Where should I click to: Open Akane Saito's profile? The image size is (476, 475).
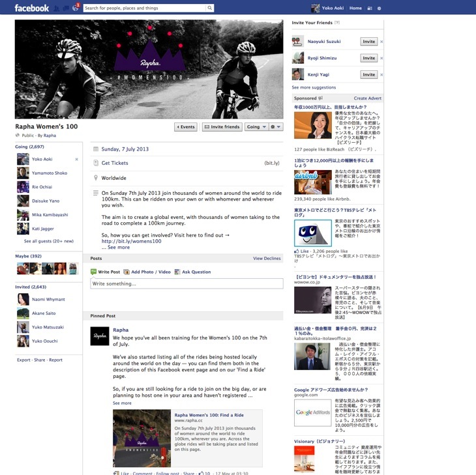[44, 313]
